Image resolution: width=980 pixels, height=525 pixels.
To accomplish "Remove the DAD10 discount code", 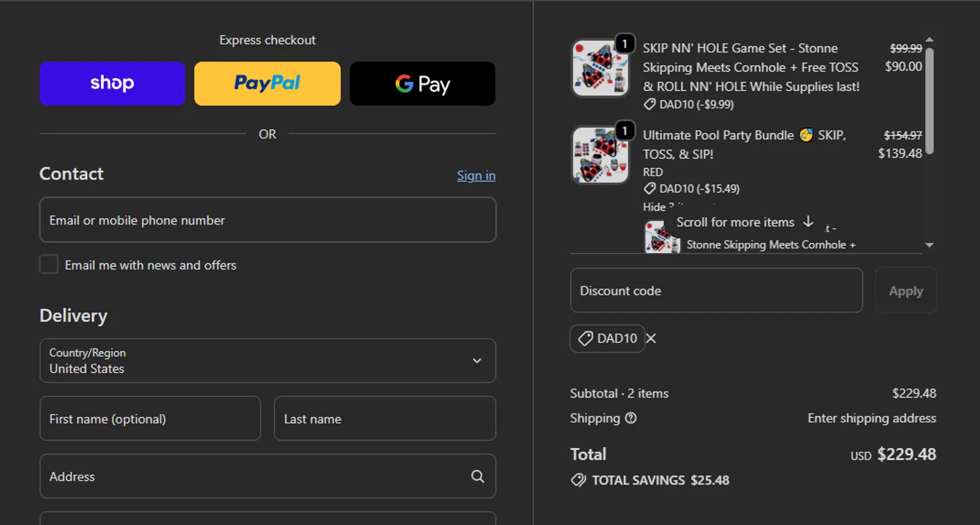I will pos(651,338).
